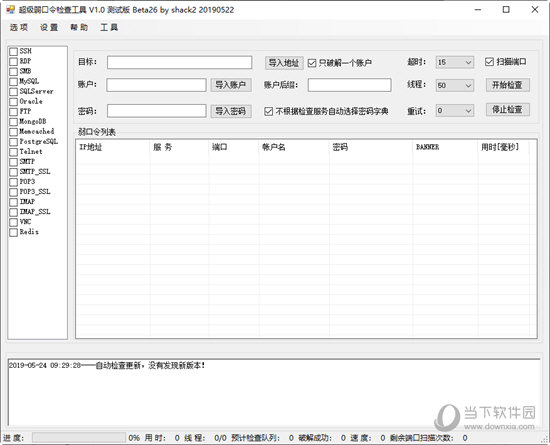Click the 服务 column header
The image size is (550, 445).
[179, 147]
